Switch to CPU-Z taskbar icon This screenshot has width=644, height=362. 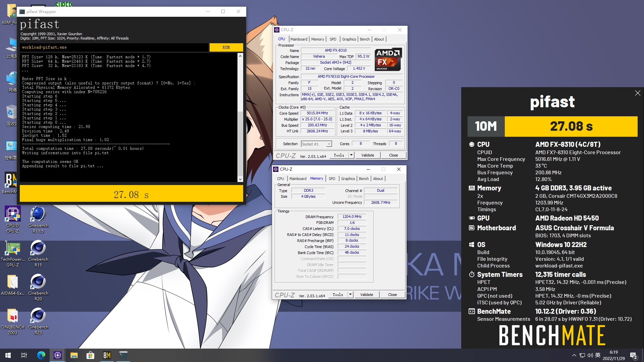[58, 355]
